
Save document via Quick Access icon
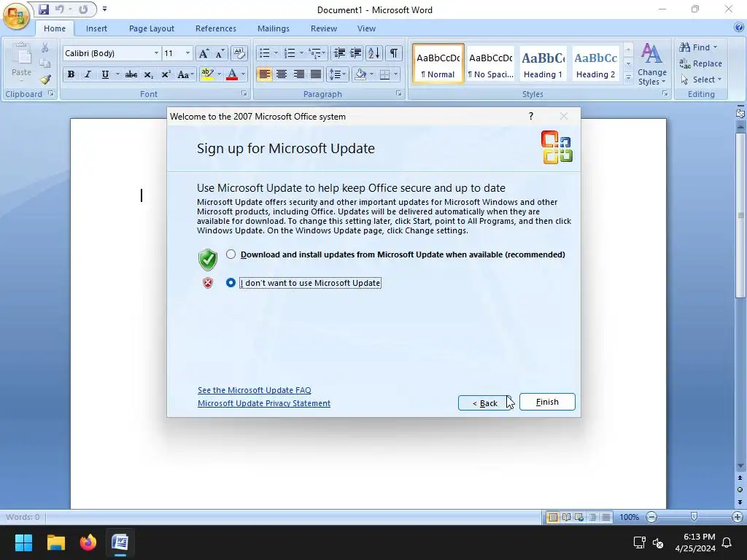pos(43,9)
